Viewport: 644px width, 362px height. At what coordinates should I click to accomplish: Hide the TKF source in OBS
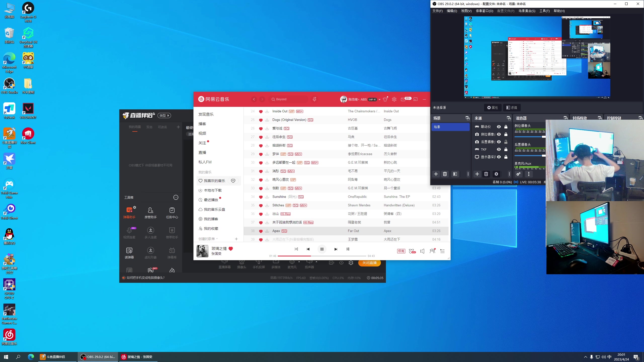click(x=499, y=149)
